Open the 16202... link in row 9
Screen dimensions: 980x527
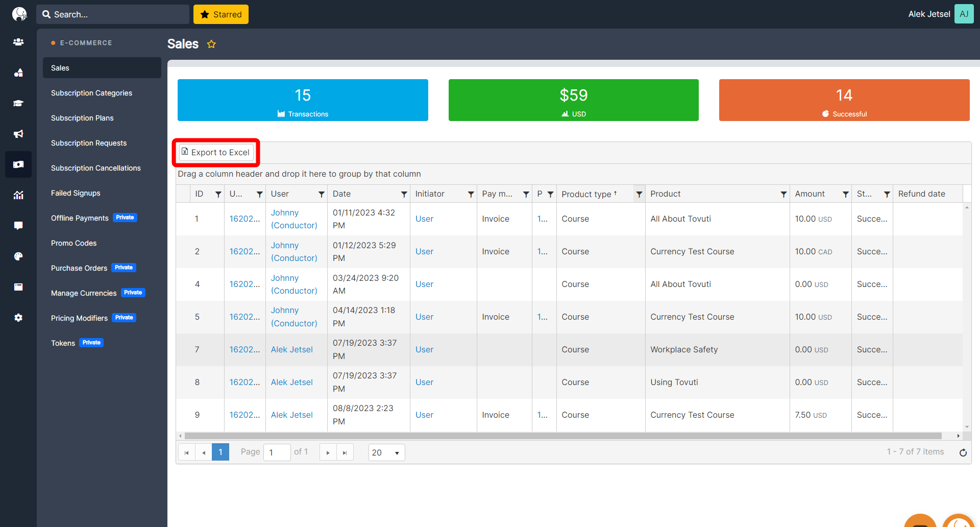[244, 415]
